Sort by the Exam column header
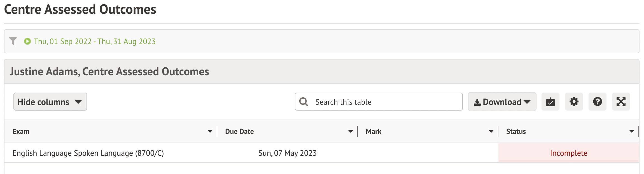Image resolution: width=644 pixels, height=174 pixels. (x=21, y=131)
